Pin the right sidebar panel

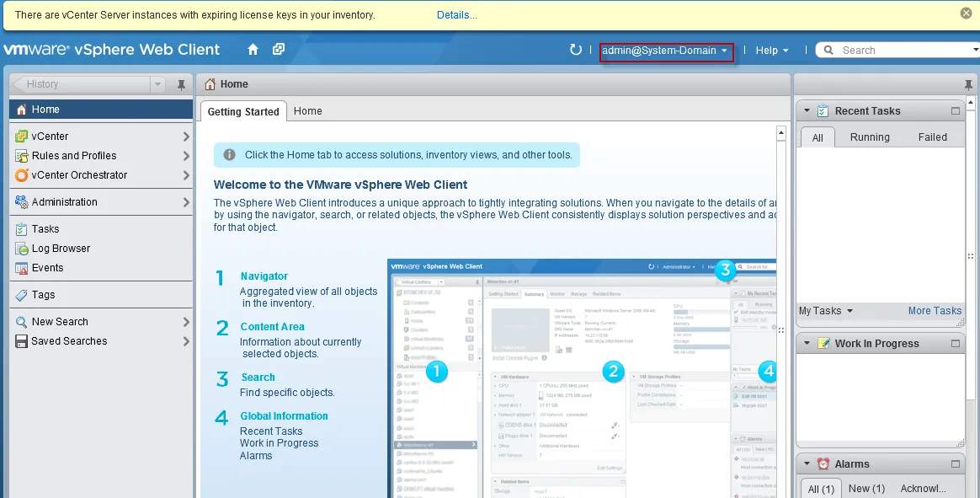968,84
